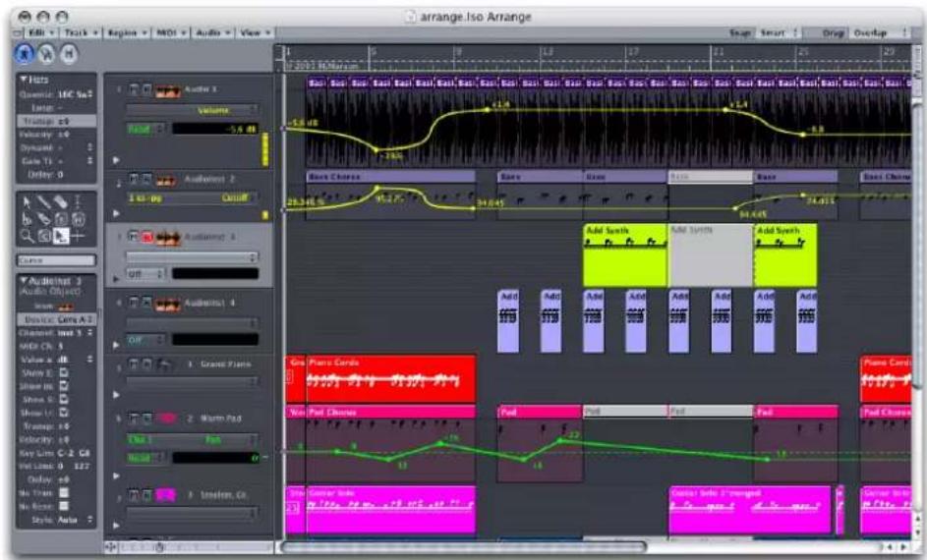Screen dimensions: 927x560
Task: Select the Marquee crosshair tool
Action: point(78,236)
